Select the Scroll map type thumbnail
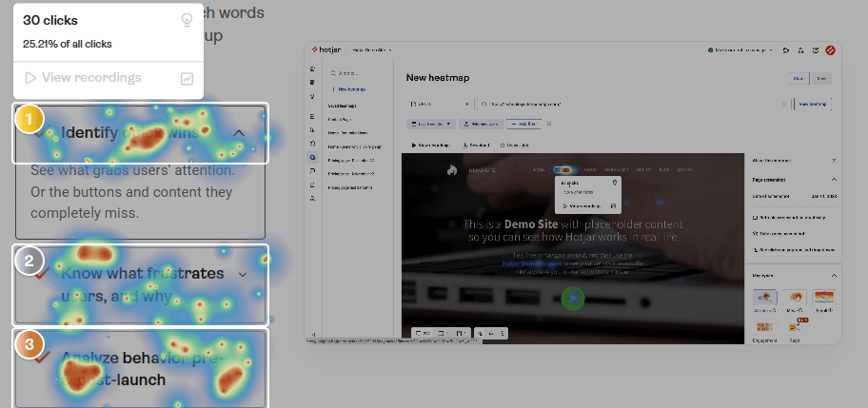The height and width of the screenshot is (408, 868). (824, 300)
